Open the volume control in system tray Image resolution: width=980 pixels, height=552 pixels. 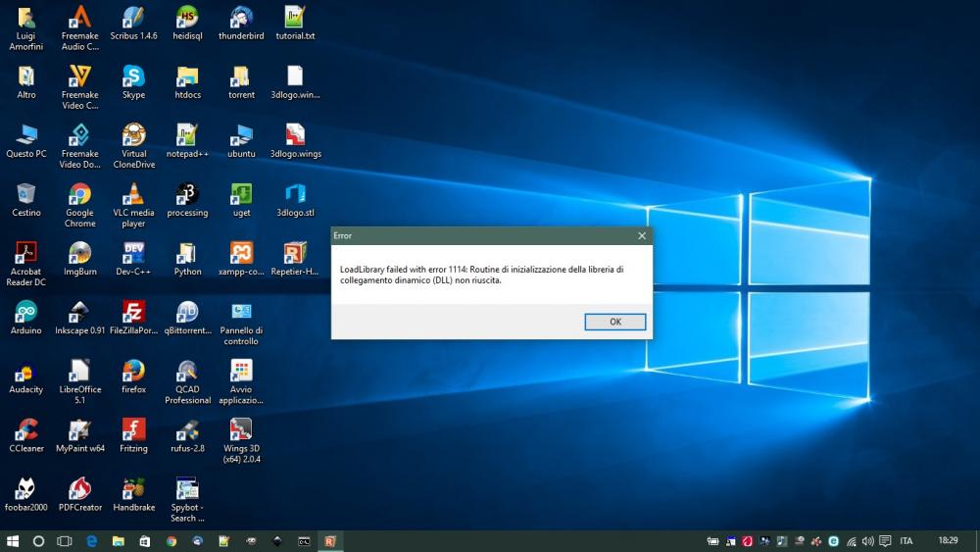(867, 540)
